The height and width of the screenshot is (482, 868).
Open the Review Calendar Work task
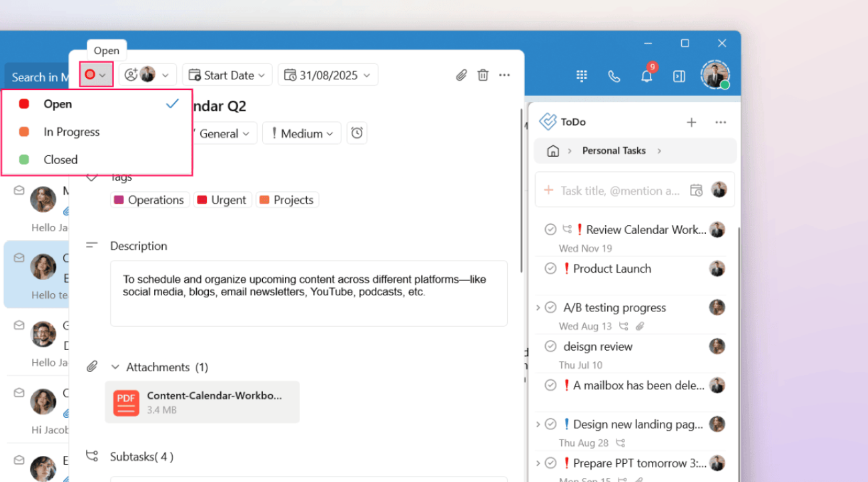click(x=646, y=229)
